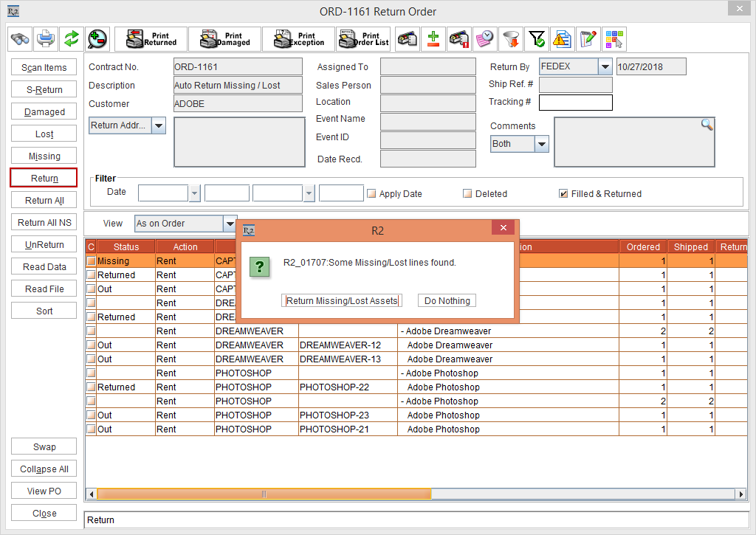Click the Do Nothing button
This screenshot has width=756, height=535.
click(447, 301)
